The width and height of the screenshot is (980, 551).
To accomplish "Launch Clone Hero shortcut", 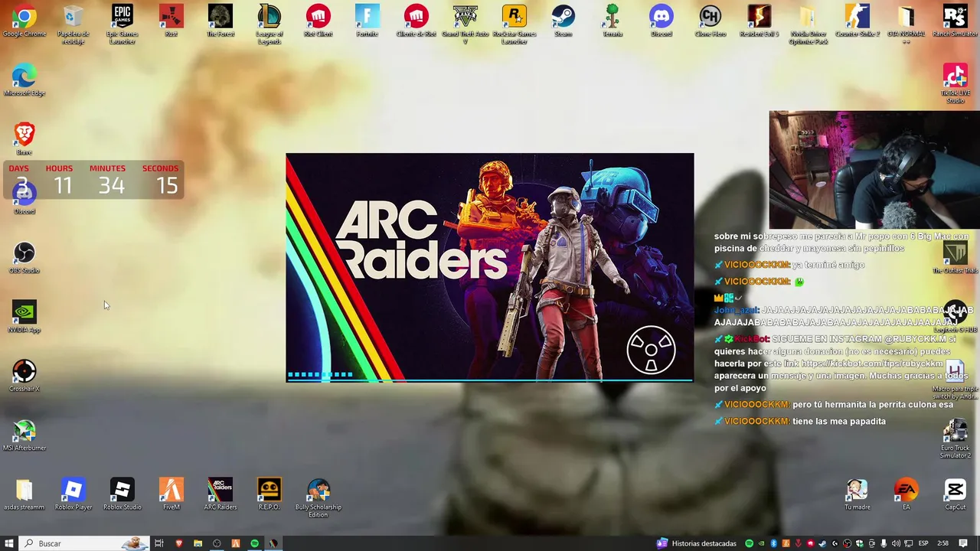I will pyautogui.click(x=710, y=21).
